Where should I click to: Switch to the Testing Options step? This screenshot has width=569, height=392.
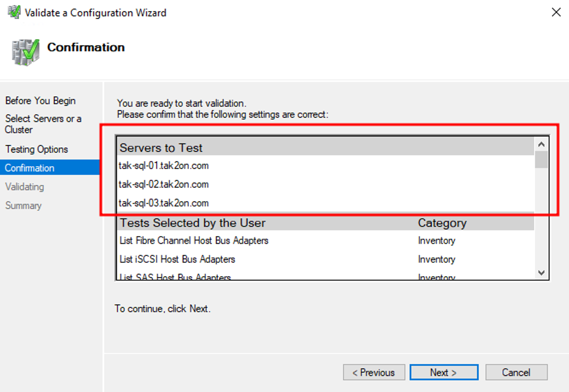36,149
